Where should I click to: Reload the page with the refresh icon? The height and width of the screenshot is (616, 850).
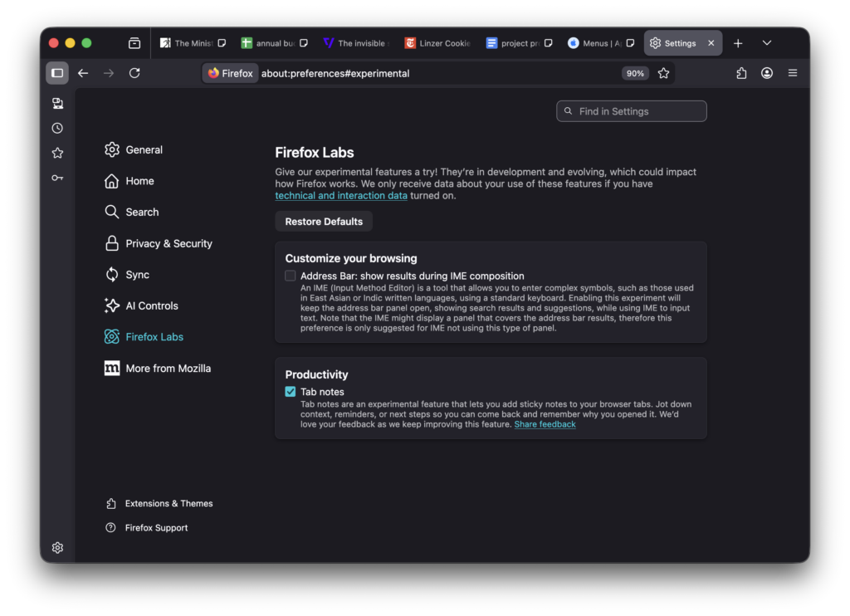(x=134, y=73)
